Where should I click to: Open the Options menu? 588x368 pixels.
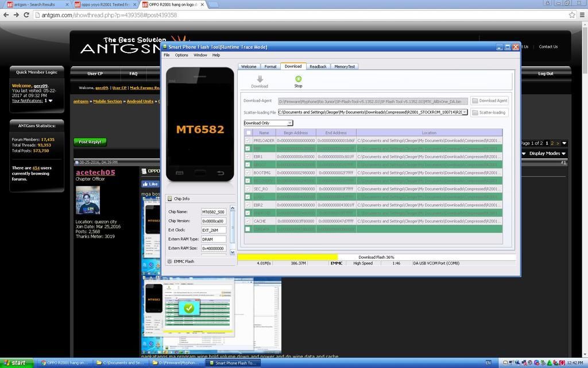181,55
